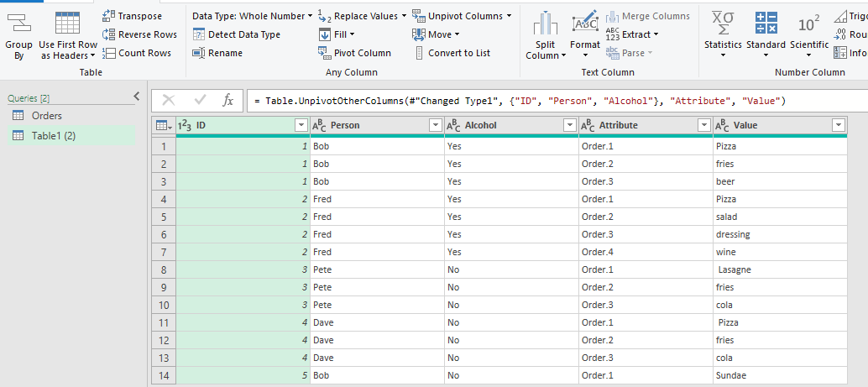
Task: Click the Pivot Column icon
Action: pyautogui.click(x=327, y=53)
